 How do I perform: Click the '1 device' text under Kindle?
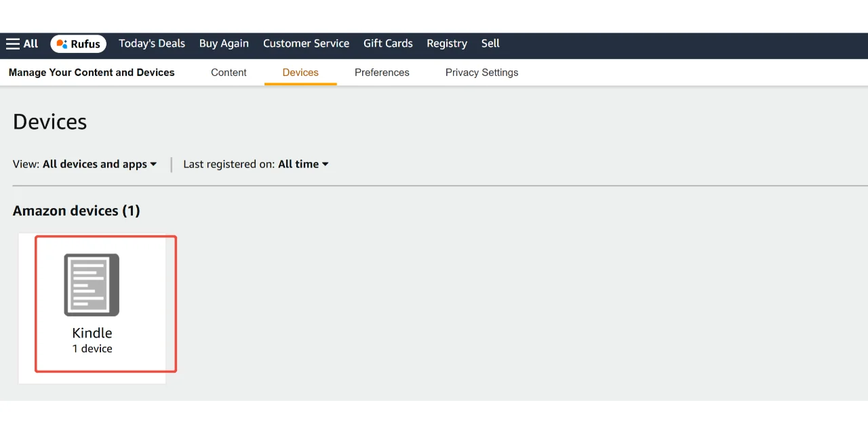pos(92,348)
